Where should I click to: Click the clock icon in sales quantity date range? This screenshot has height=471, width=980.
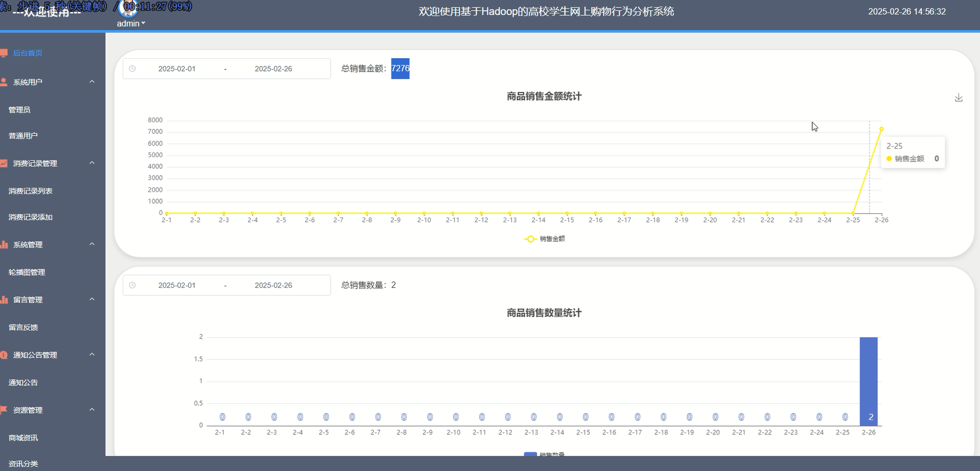click(132, 285)
